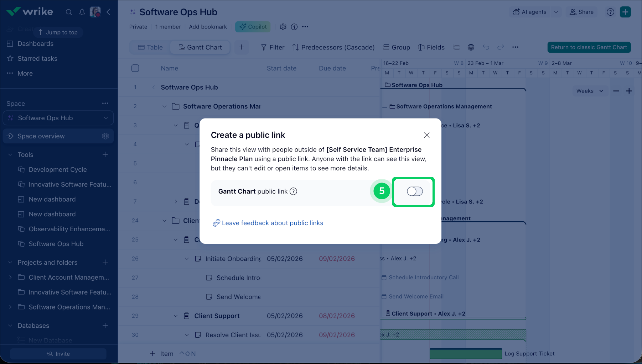Open the notifications bell
The image size is (642, 364).
(82, 12)
